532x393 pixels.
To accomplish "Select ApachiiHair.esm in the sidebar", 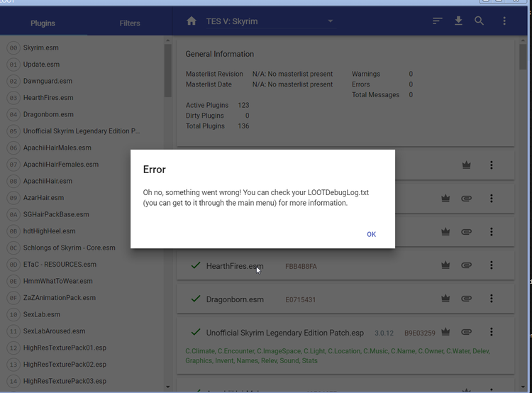I will point(65,181).
